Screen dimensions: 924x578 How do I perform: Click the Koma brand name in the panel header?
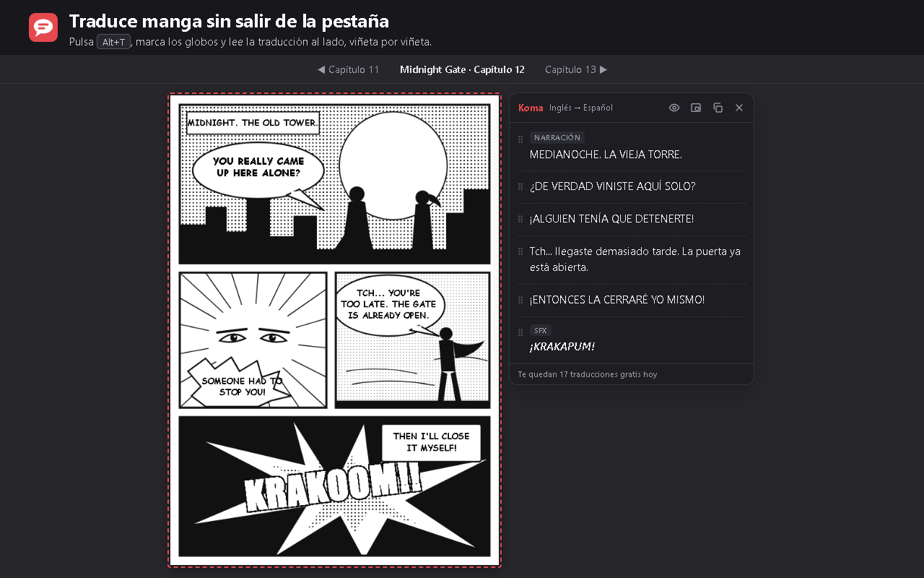coord(531,108)
